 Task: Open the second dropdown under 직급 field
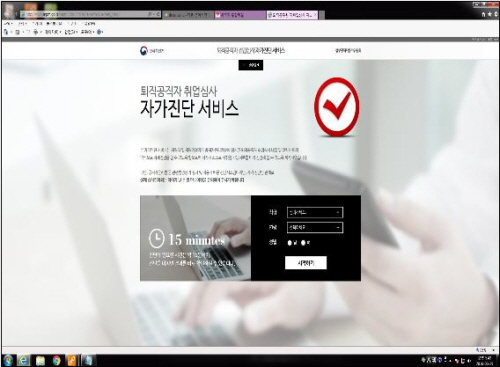[315, 227]
